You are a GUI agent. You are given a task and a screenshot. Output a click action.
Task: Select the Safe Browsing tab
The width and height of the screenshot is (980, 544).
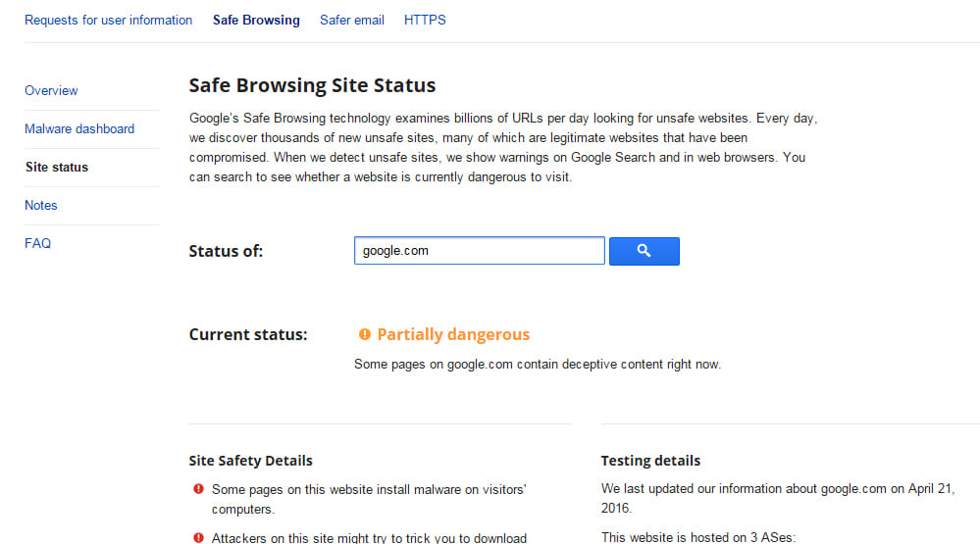coord(256,20)
